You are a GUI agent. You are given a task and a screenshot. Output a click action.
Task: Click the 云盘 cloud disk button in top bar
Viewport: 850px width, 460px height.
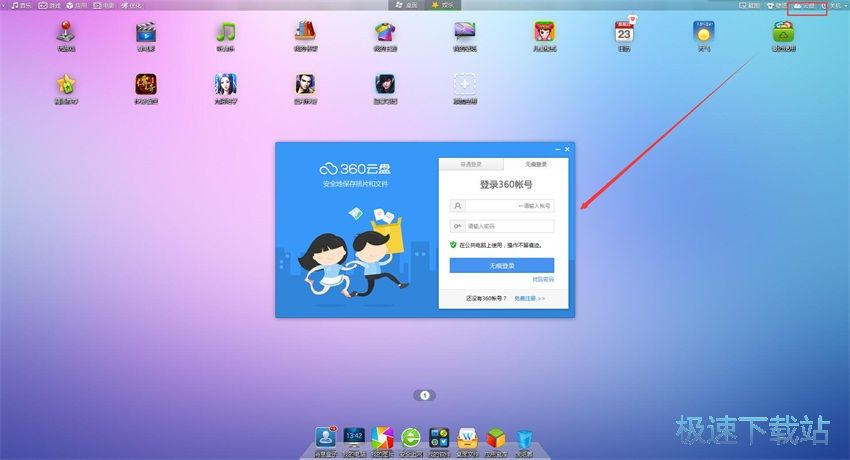coord(804,5)
